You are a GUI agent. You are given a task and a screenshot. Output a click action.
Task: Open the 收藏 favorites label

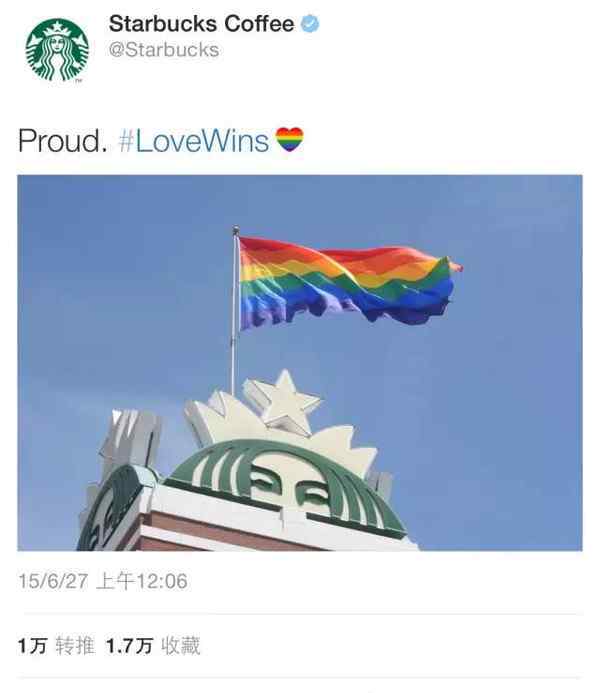pyautogui.click(x=181, y=646)
